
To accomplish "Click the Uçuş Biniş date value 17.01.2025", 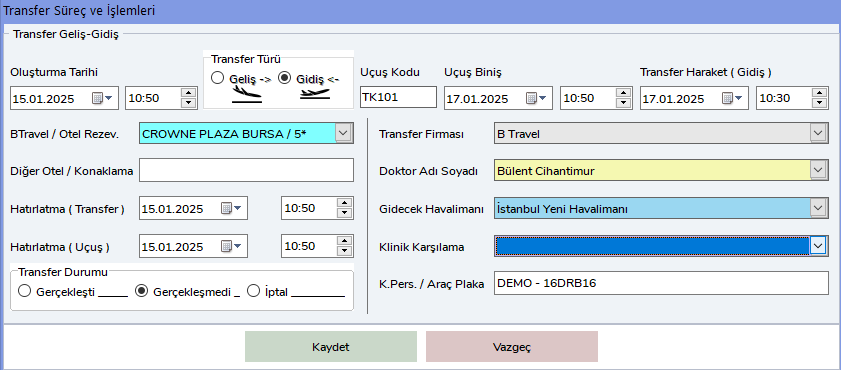I will click(x=477, y=99).
